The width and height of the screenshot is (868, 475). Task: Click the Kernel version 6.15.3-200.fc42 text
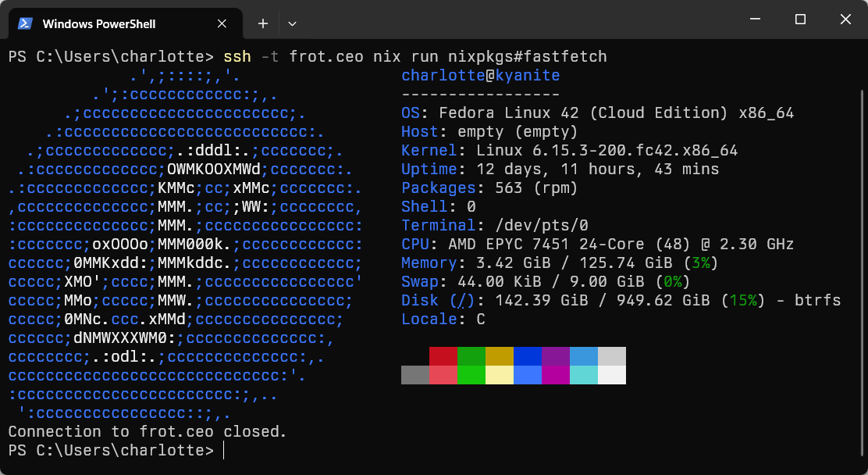tap(635, 150)
